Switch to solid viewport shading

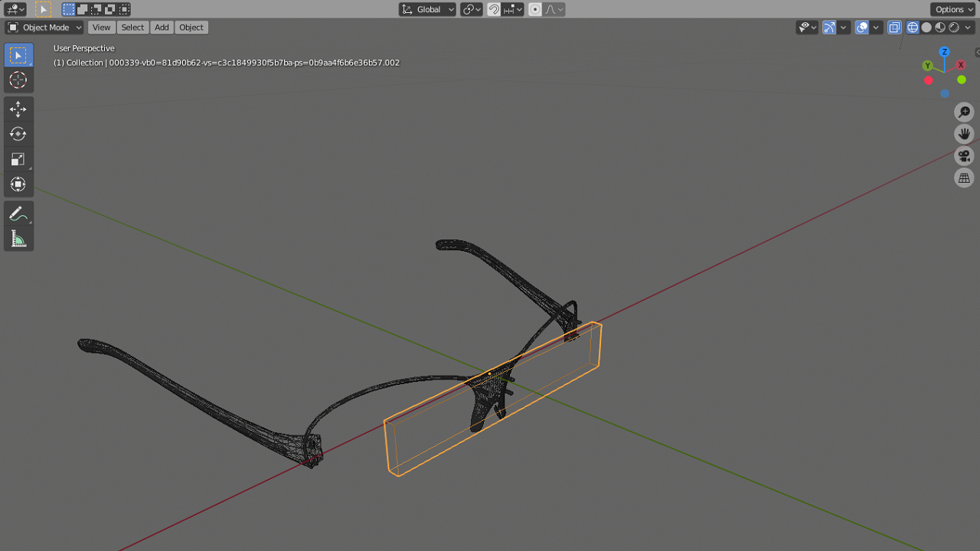coord(926,28)
